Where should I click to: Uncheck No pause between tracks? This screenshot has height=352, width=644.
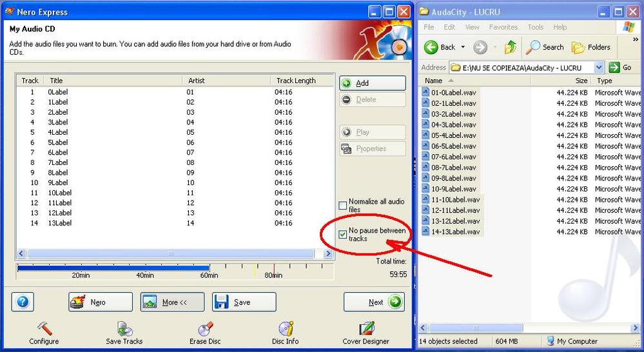(x=342, y=235)
